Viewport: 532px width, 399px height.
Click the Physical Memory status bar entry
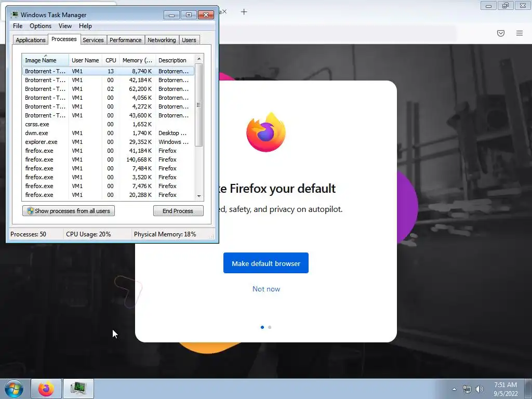tap(165, 234)
